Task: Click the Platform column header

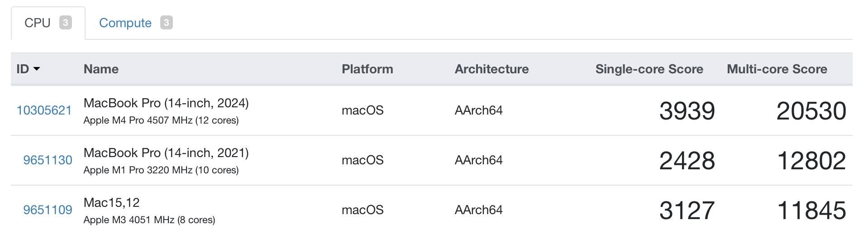Action: [x=367, y=69]
